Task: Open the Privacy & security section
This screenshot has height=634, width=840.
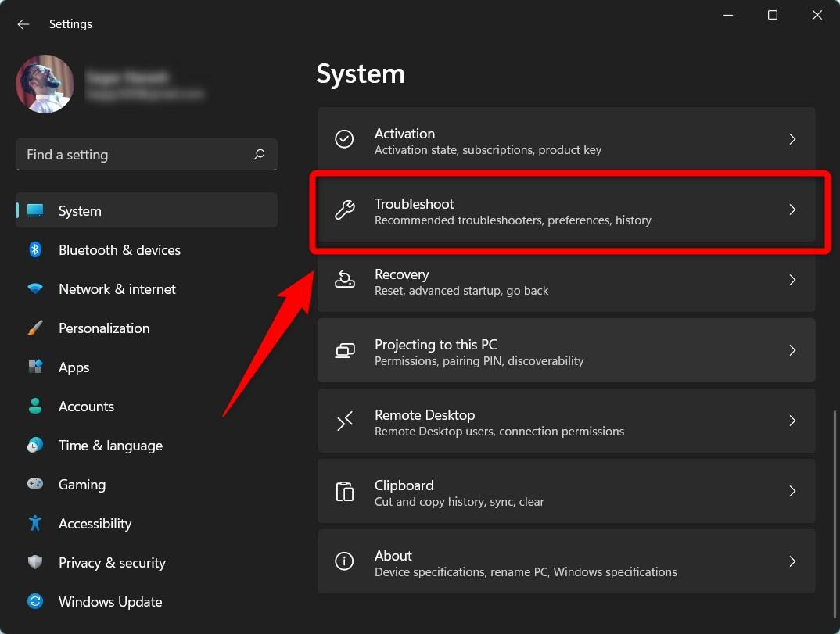Action: click(112, 562)
